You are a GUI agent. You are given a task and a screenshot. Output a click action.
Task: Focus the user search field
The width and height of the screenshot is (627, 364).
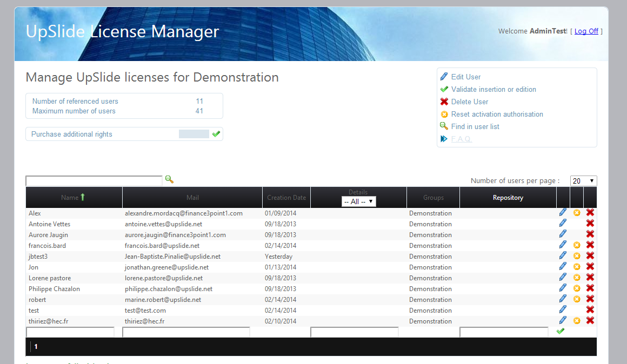click(x=94, y=181)
